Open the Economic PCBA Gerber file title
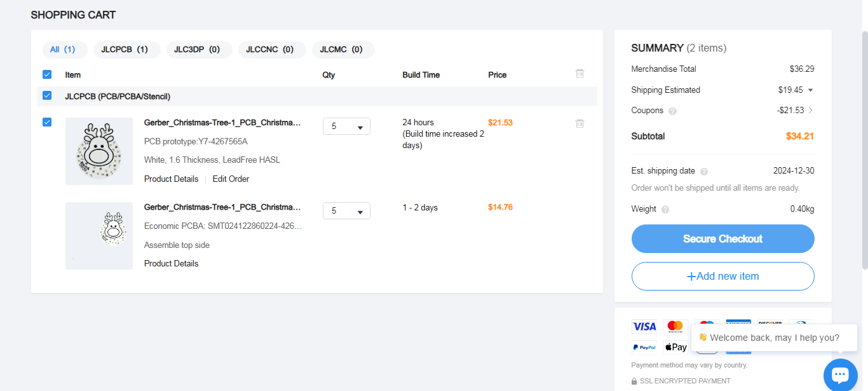The width and height of the screenshot is (868, 391). pyautogui.click(x=222, y=207)
